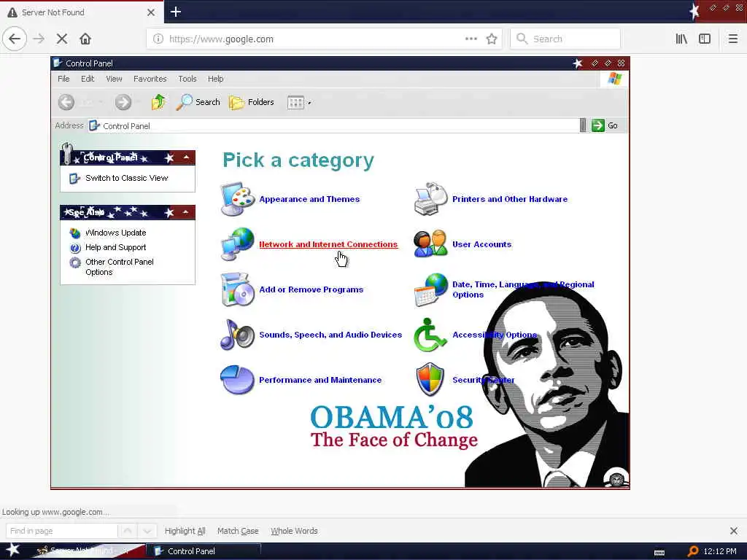Click the Folders toolbar button
Image resolution: width=747 pixels, height=560 pixels.
(252, 102)
